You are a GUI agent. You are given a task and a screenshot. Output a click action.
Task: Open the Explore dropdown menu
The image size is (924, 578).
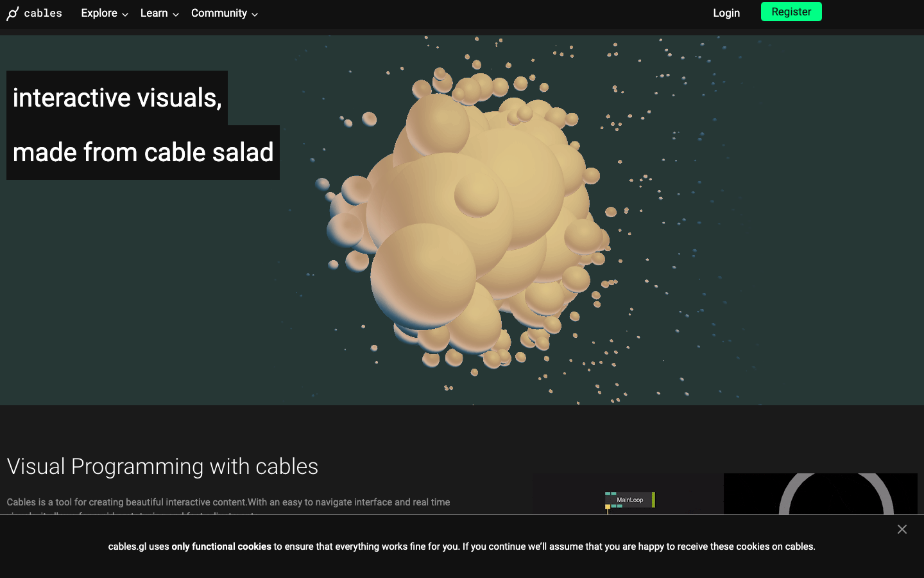tap(105, 13)
